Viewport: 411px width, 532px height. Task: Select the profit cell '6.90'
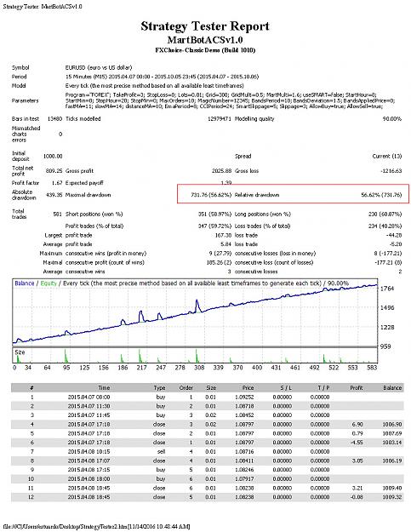click(x=357, y=425)
